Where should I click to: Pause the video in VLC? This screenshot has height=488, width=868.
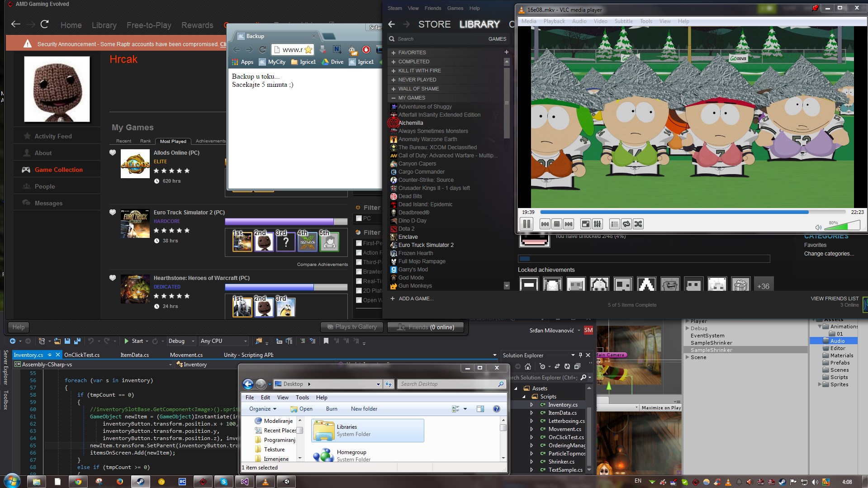click(526, 224)
